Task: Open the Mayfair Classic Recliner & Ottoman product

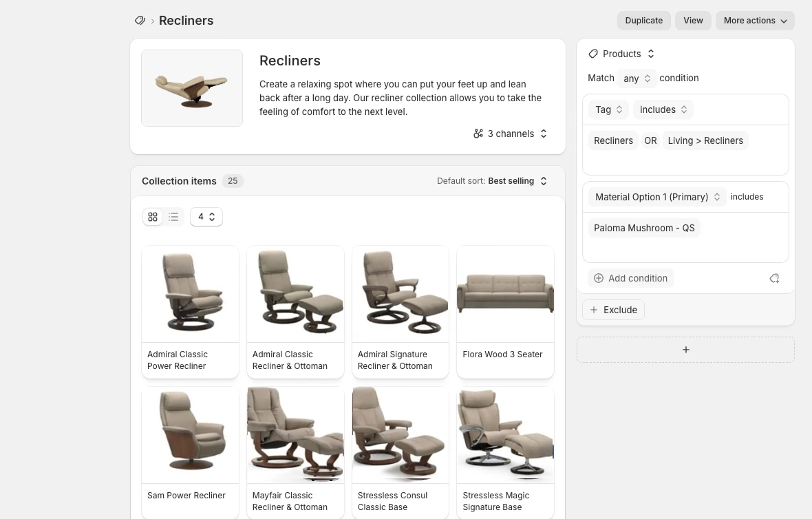Action: click(x=295, y=453)
